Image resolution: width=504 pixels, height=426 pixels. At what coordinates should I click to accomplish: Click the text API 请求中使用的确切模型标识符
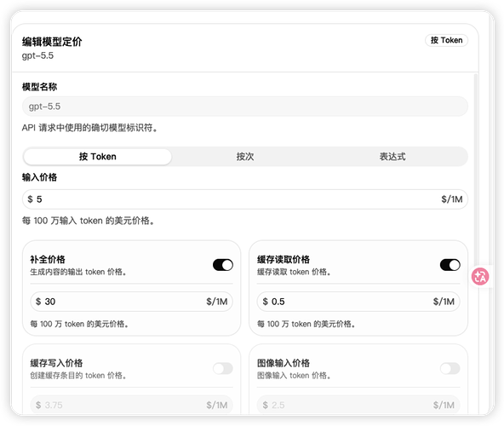[x=89, y=128]
